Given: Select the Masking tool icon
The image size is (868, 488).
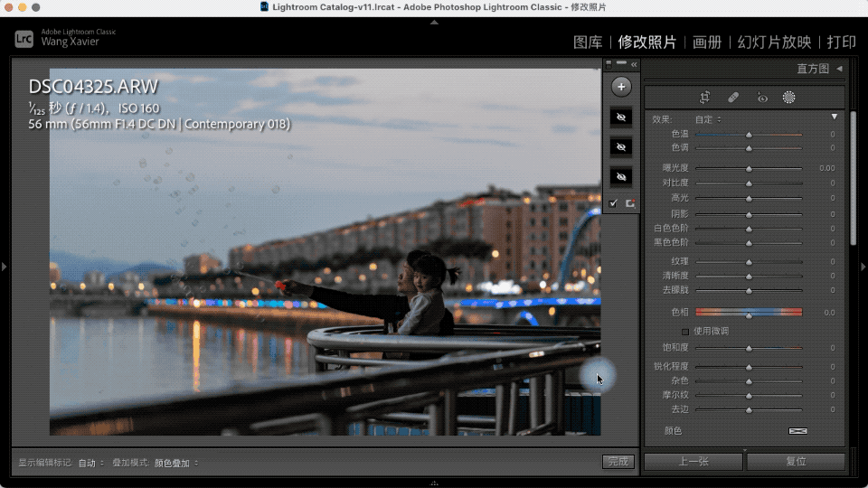Looking at the screenshot, I should coord(788,98).
